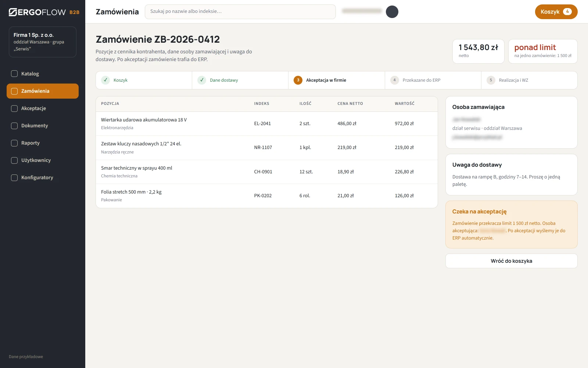Click the 972,00 zł value cell
The height and width of the screenshot is (368, 588).
[x=404, y=124]
